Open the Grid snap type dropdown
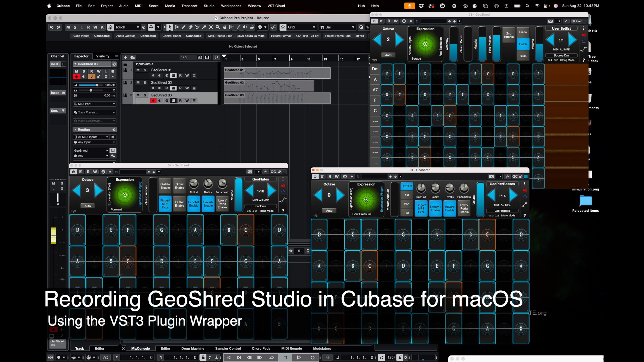 (302, 27)
